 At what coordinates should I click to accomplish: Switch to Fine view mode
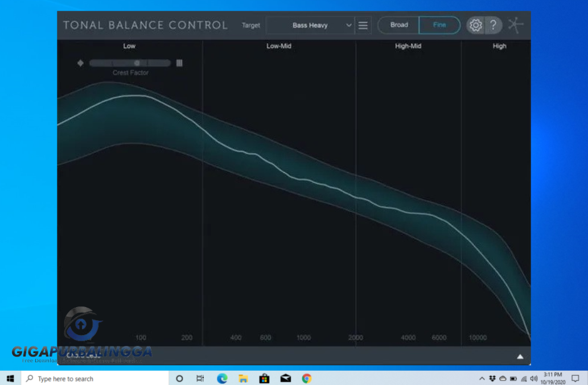point(439,25)
